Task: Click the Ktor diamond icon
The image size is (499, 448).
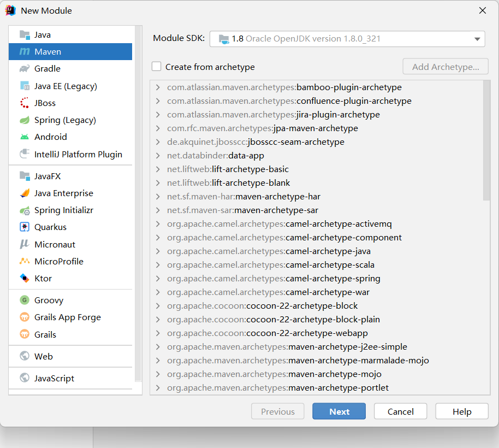Action: tap(25, 278)
